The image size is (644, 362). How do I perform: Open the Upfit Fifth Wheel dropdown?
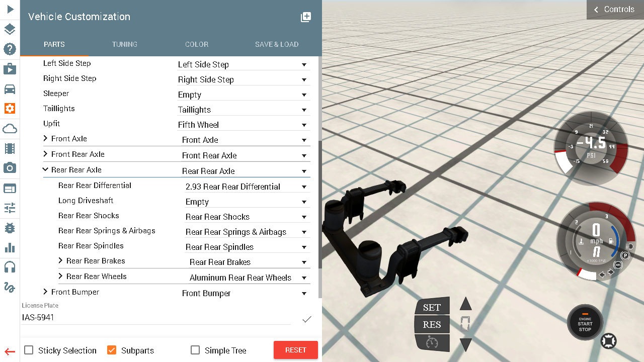pos(244,125)
